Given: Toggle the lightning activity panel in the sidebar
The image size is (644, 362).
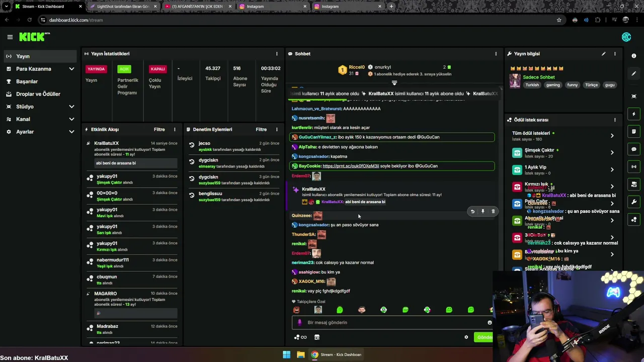Looking at the screenshot, I should click(634, 114).
